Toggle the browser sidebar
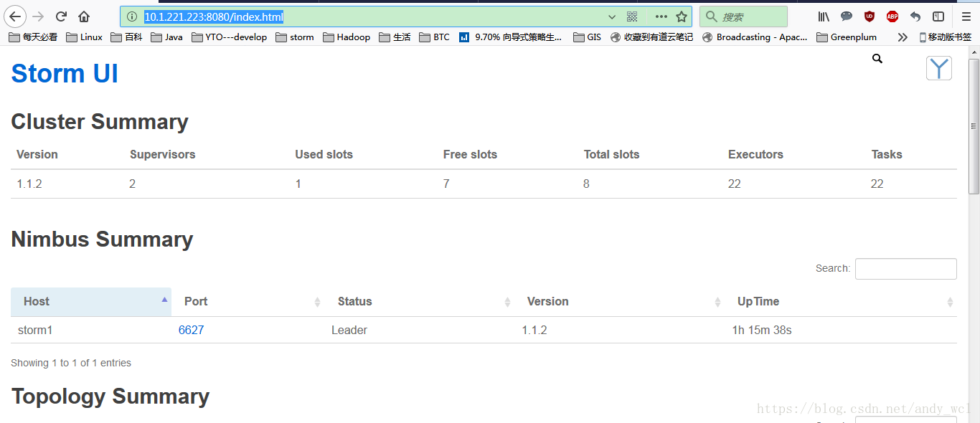 click(938, 16)
